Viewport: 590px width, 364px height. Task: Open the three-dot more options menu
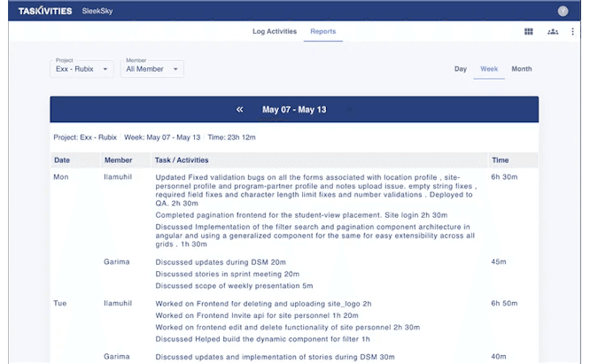click(x=573, y=32)
